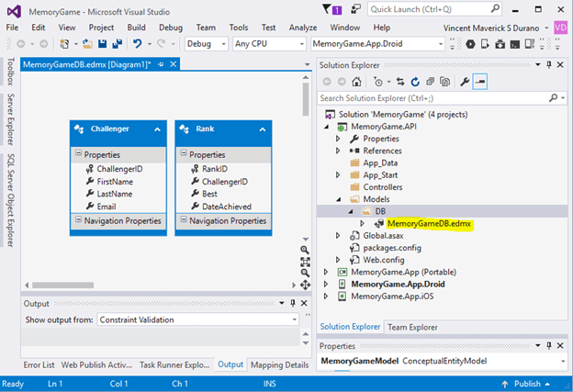Click Collapse All icon in Solution Explorer
The height and width of the screenshot is (392, 573).
click(430, 82)
